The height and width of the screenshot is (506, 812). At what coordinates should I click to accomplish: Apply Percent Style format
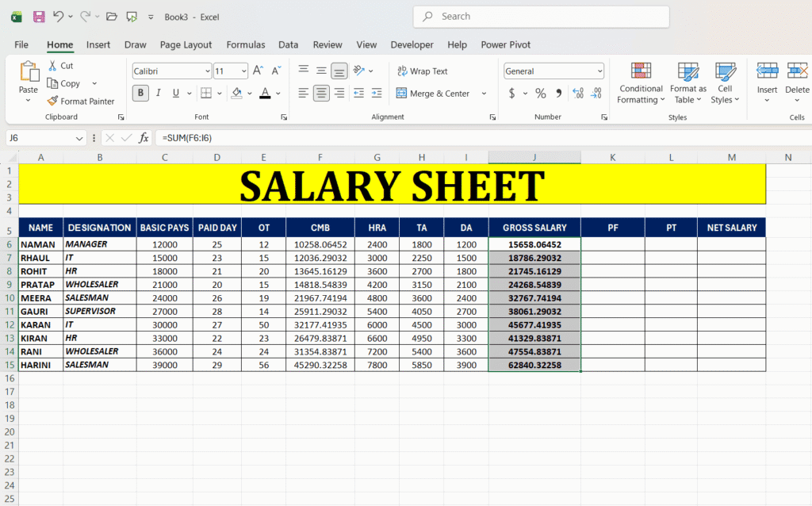click(x=541, y=94)
